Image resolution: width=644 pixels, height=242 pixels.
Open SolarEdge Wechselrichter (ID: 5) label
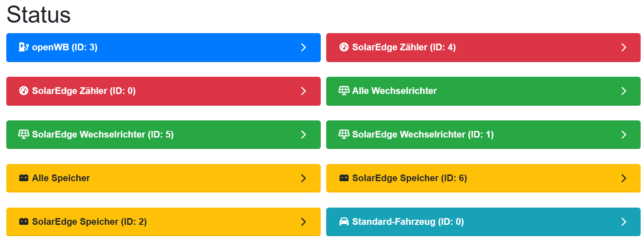coord(103,135)
